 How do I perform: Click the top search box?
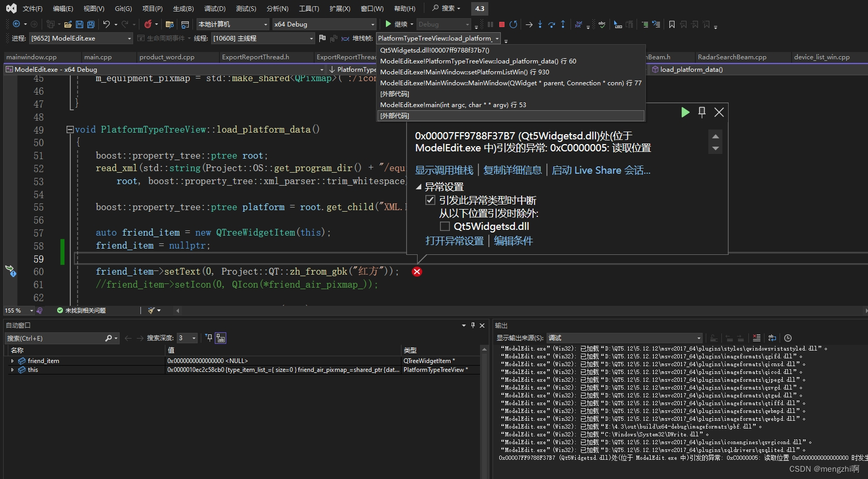pyautogui.click(x=446, y=8)
